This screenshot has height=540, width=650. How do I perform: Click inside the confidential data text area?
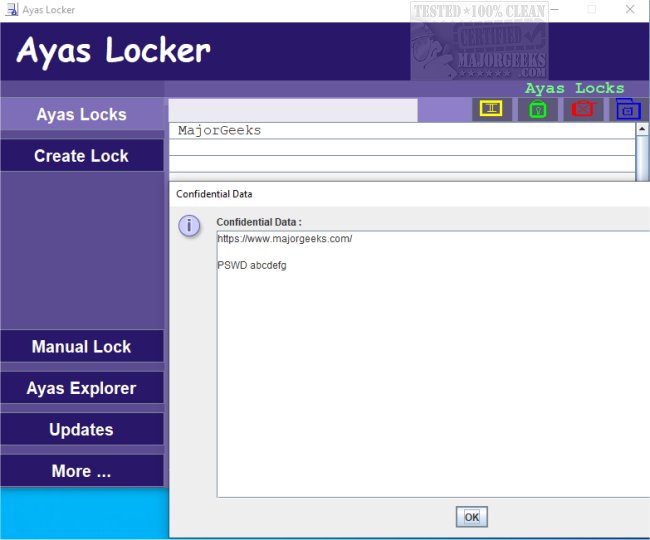point(433,364)
